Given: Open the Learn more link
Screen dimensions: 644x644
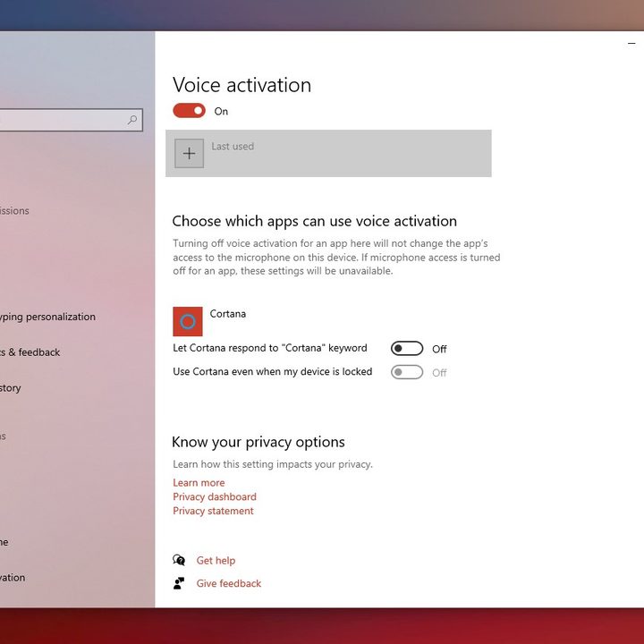Looking at the screenshot, I should [199, 483].
